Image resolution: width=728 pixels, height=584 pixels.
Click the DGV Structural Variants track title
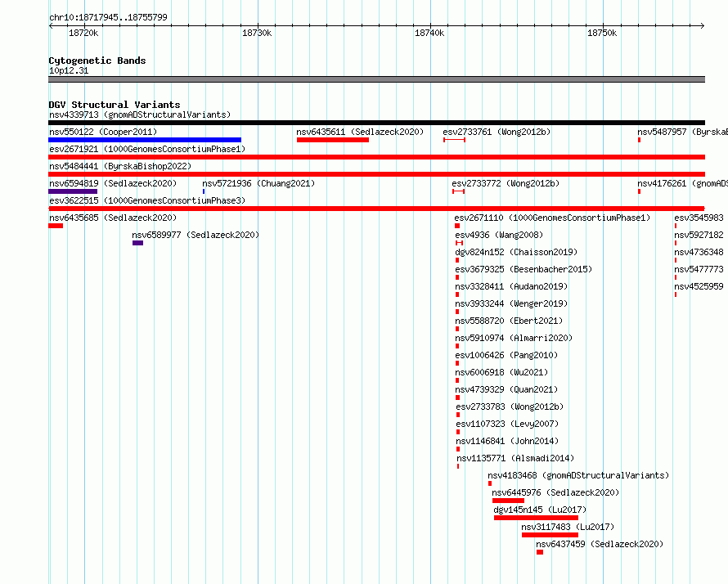pos(115,105)
